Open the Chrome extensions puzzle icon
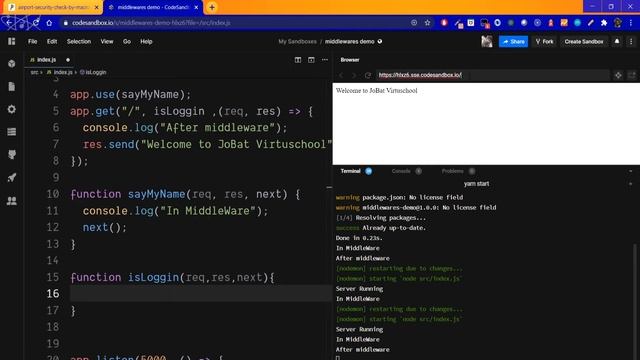 [x=604, y=23]
